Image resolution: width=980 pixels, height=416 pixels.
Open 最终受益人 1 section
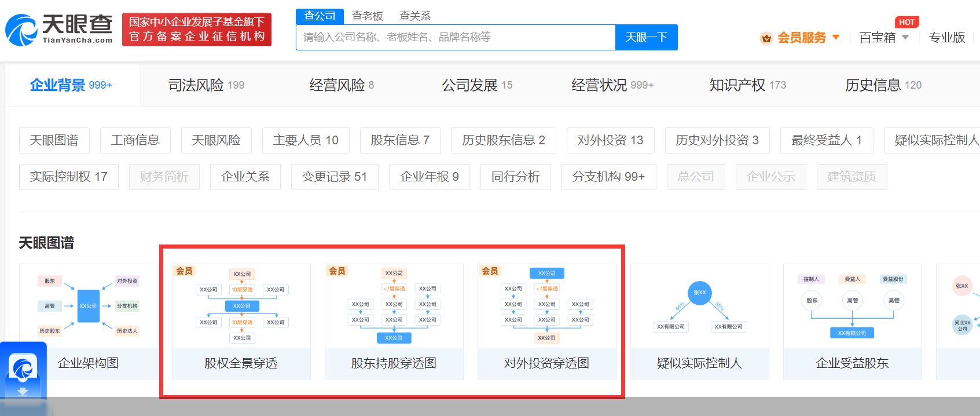[x=827, y=140]
